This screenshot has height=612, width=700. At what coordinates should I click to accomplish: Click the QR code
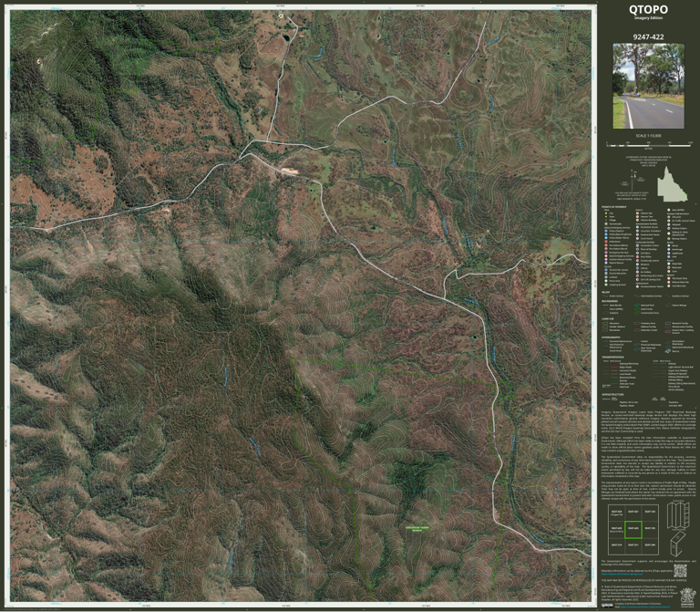coord(679,570)
